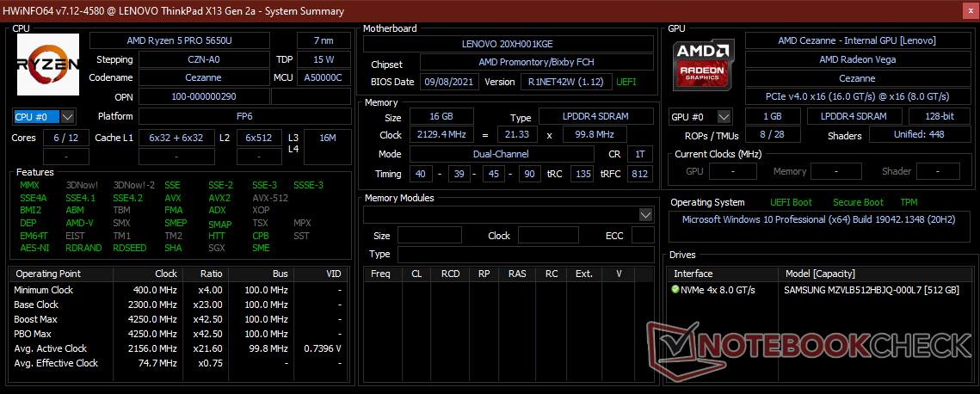Click the Ratio column header

click(x=206, y=274)
